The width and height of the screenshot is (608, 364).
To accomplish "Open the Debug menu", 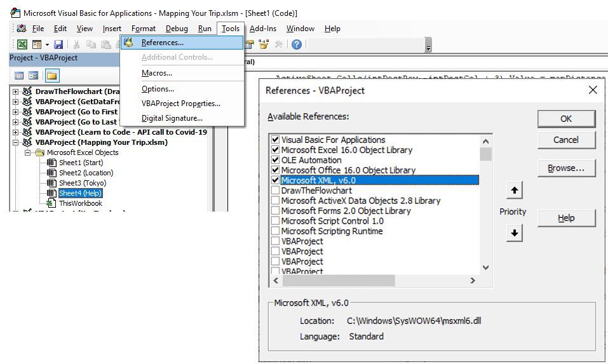I will [177, 29].
